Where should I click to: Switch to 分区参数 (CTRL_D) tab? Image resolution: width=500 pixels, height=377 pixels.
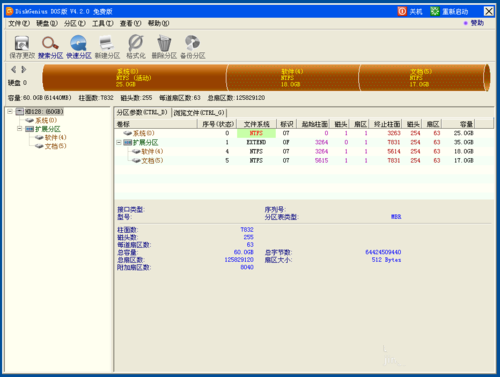point(142,113)
